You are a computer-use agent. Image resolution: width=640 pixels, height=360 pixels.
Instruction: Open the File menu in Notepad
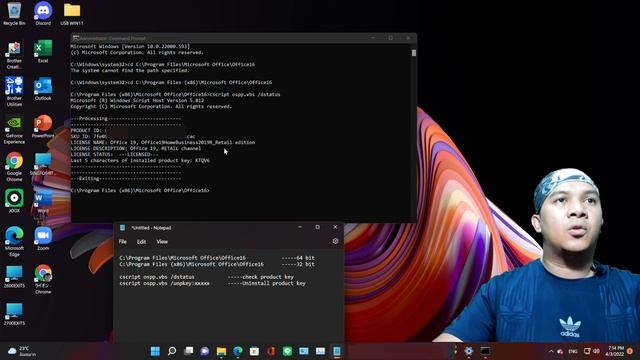pyautogui.click(x=122, y=242)
